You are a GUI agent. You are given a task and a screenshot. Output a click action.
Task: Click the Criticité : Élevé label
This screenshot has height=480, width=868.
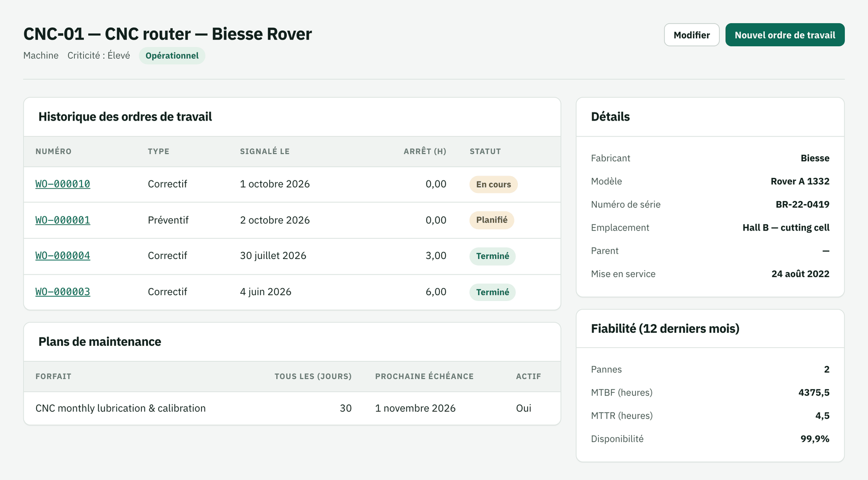pyautogui.click(x=99, y=55)
